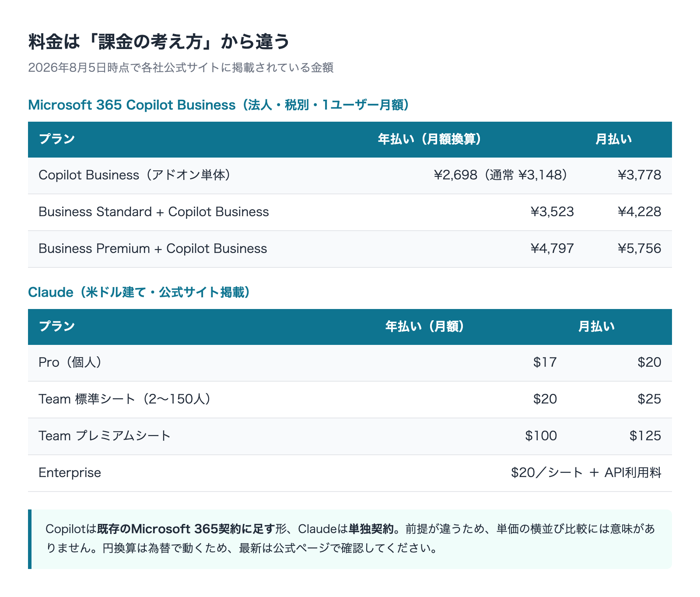This screenshot has width=700, height=597.
Task: Select the subtitle dated 2026年8月5日時点
Action: 181,67
